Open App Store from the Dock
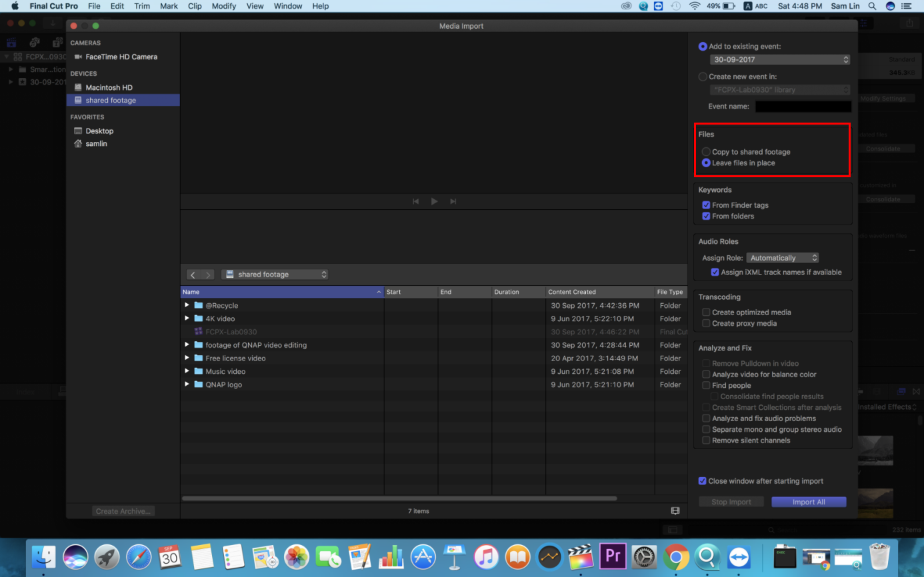 pyautogui.click(x=423, y=556)
